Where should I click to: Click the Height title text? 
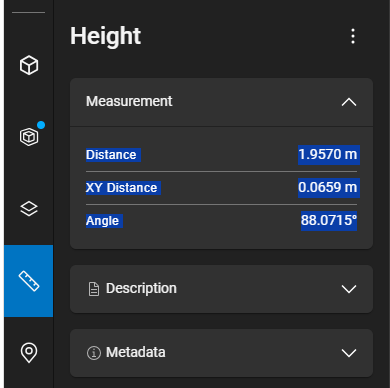point(105,36)
